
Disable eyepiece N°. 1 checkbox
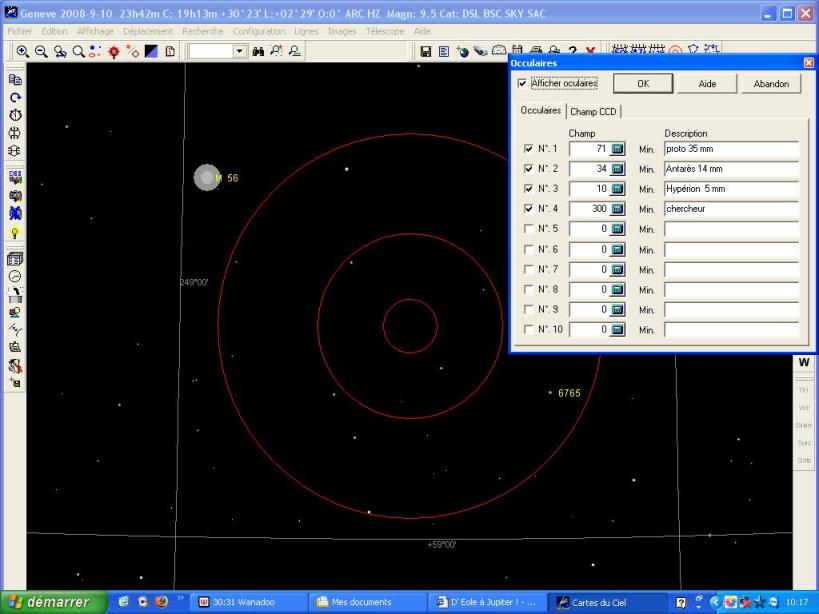529,149
